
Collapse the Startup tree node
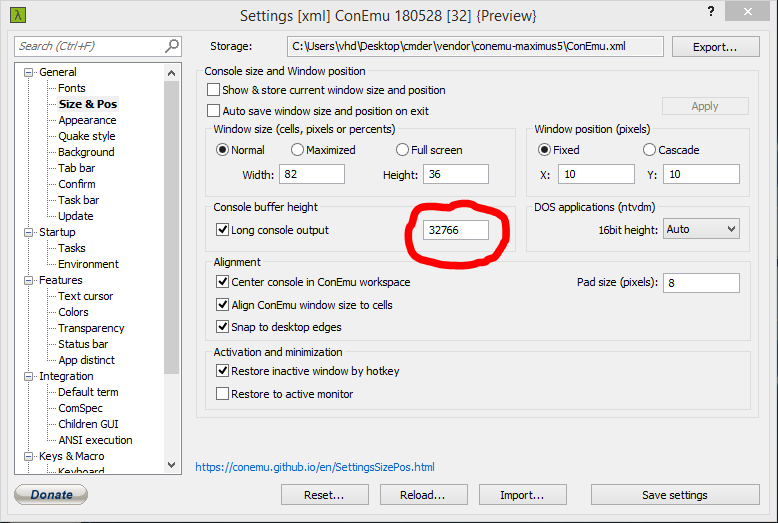pyautogui.click(x=28, y=232)
